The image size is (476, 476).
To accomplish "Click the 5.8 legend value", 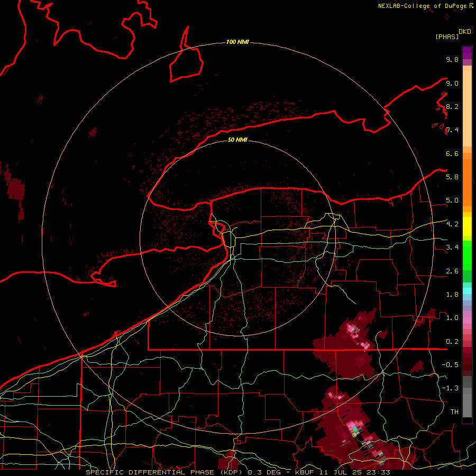I will coord(452,177).
